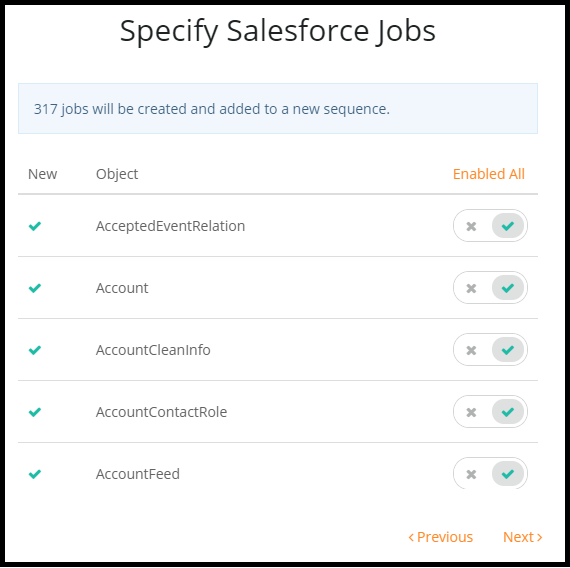Select the Account object name
Screen dimensions: 570x568
point(122,288)
